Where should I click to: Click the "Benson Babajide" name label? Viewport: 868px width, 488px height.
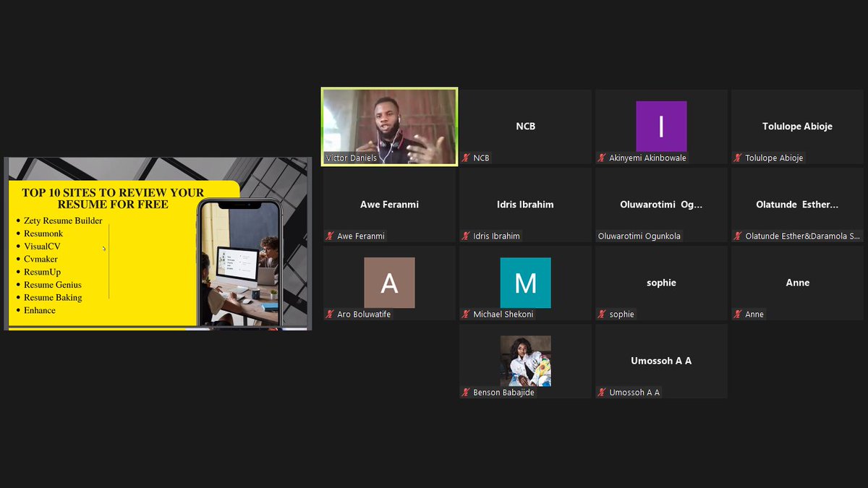(503, 393)
